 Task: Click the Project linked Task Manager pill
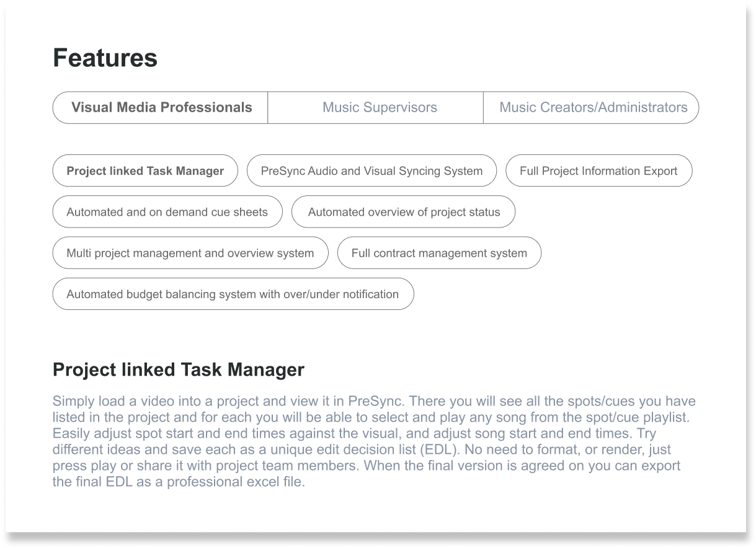[145, 170]
